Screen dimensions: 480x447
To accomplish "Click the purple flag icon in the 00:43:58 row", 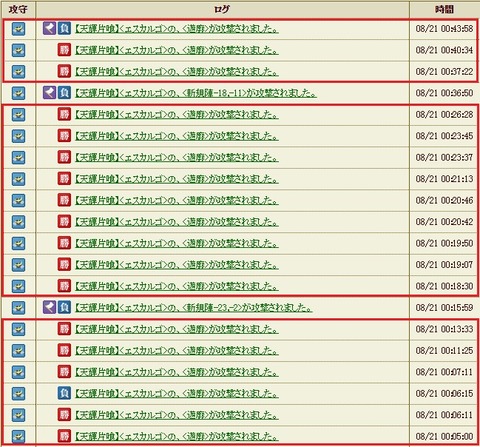I will click(x=49, y=29).
